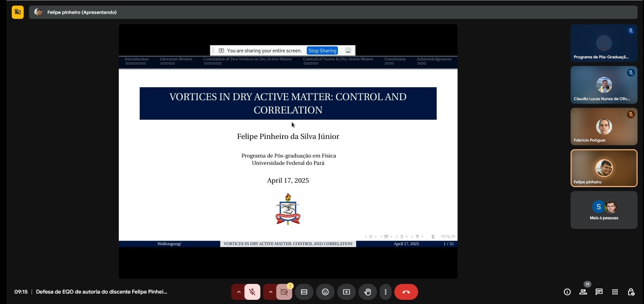Toggle the microphone mute button
The image size is (644, 304).
click(252, 292)
